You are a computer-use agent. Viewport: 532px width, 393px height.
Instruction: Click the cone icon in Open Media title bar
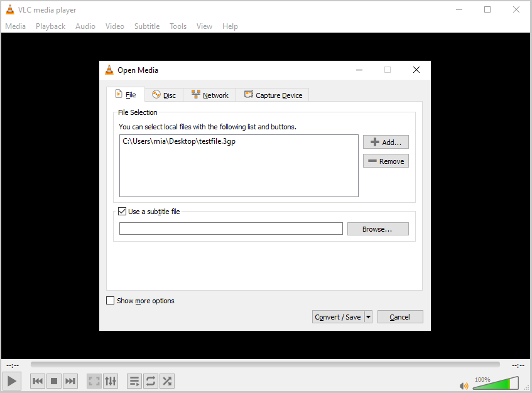coord(109,70)
